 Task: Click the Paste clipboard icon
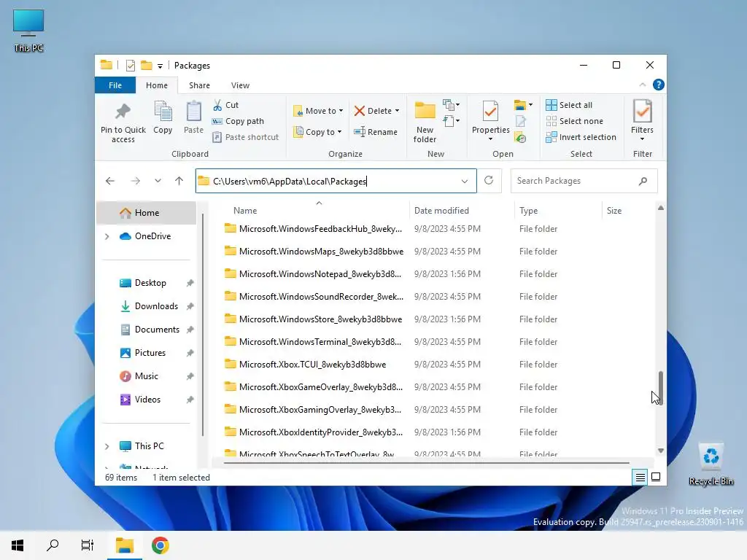click(x=193, y=112)
